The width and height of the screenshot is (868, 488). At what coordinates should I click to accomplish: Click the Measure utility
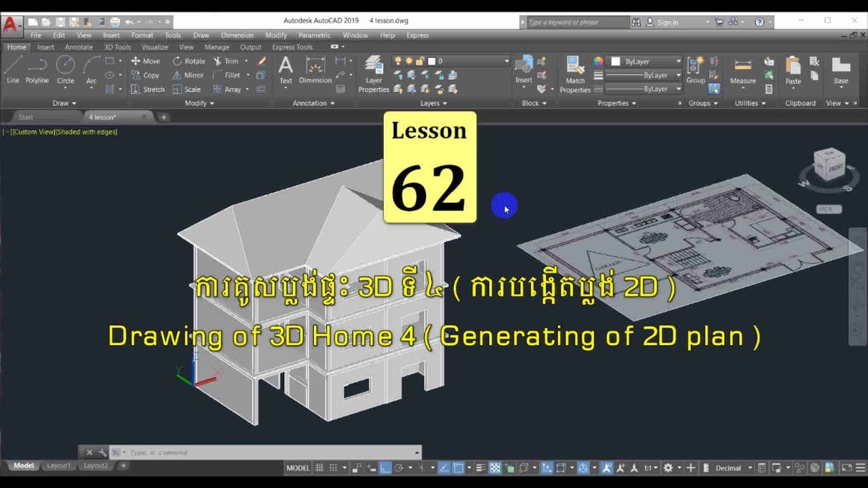click(743, 71)
